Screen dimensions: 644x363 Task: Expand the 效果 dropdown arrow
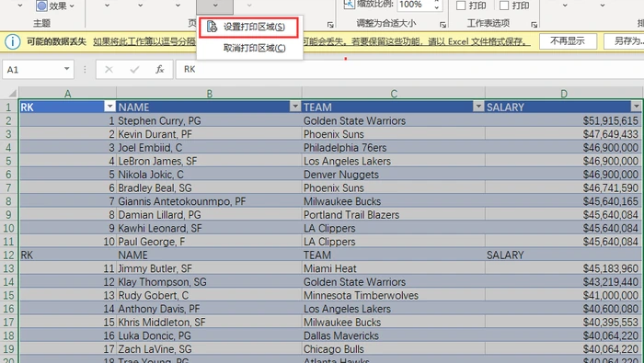click(x=73, y=6)
